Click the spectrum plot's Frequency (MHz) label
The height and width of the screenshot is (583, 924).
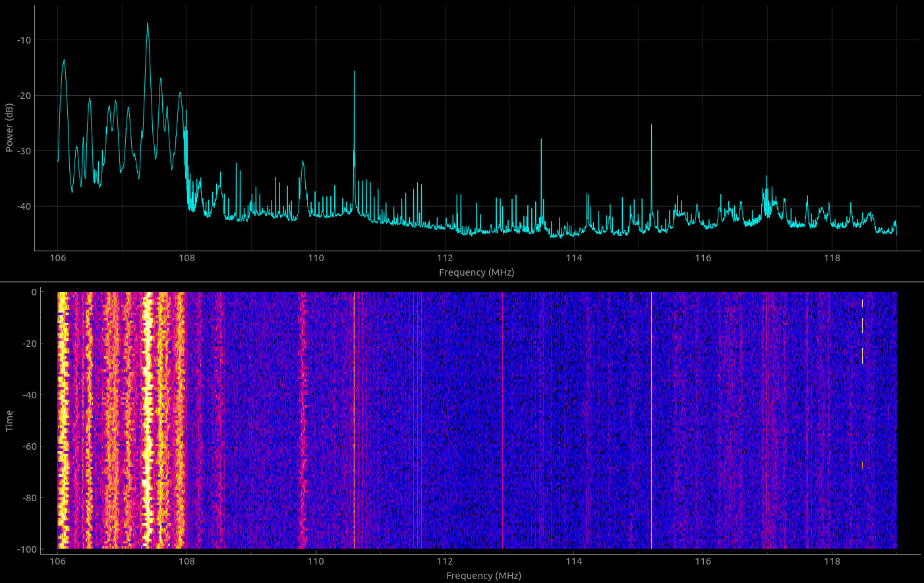click(476, 272)
